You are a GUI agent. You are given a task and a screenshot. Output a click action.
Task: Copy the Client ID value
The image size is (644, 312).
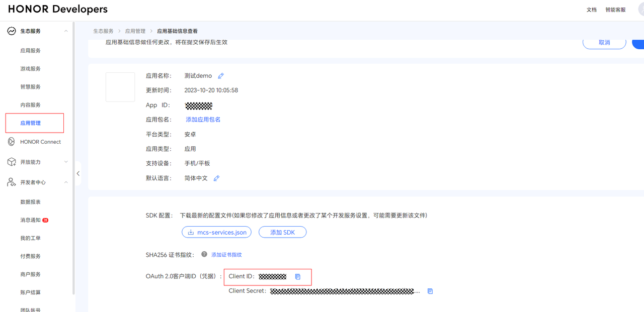tap(298, 277)
